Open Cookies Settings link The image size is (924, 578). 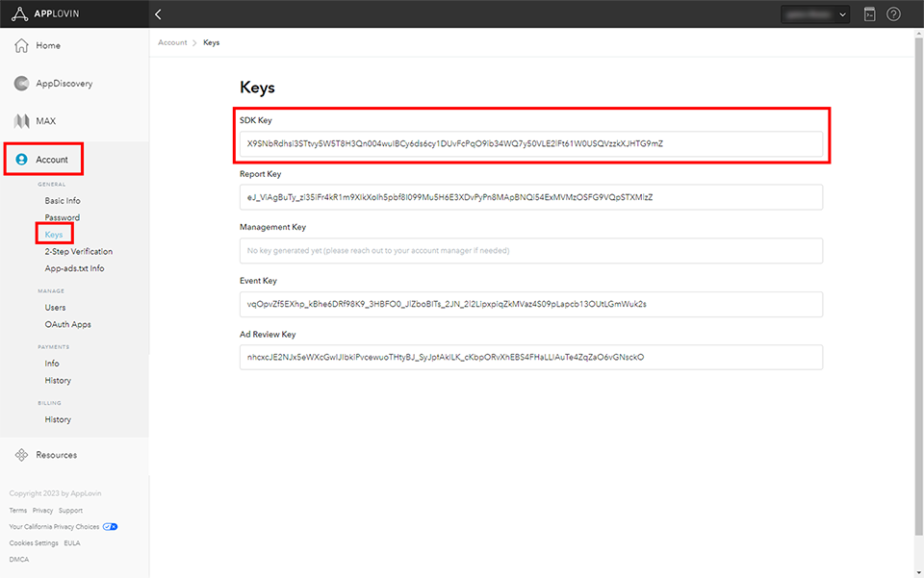(34, 543)
